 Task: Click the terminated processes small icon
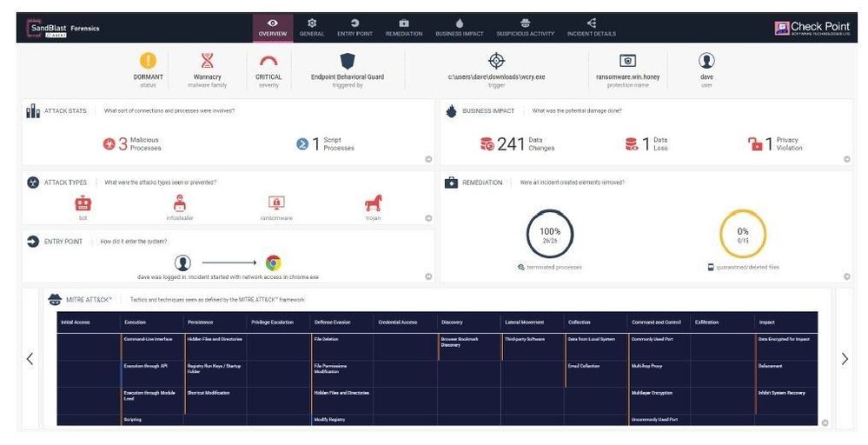(521, 267)
